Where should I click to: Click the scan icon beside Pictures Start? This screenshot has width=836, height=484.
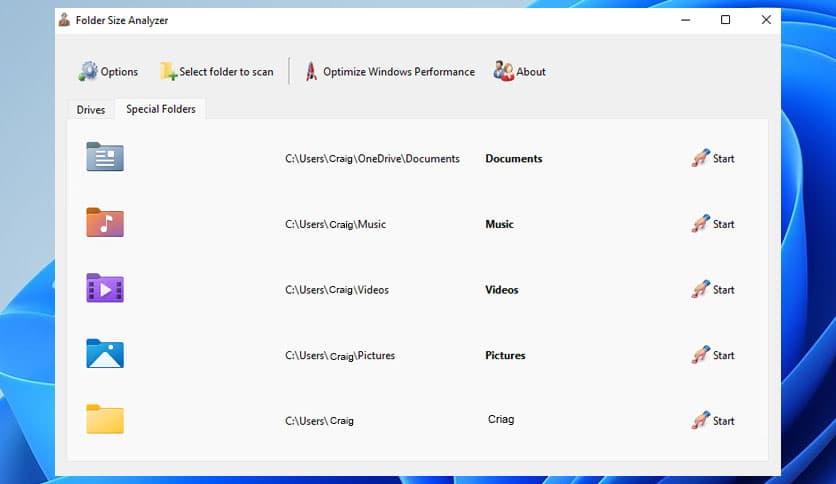(x=701, y=354)
